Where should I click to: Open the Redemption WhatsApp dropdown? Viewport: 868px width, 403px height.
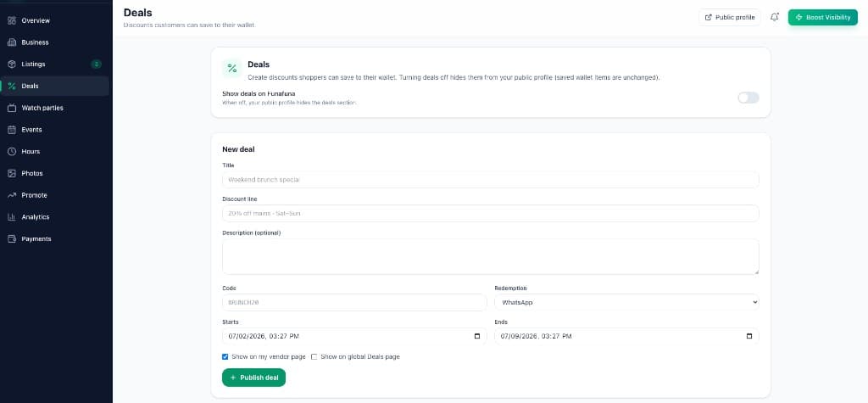click(x=626, y=302)
